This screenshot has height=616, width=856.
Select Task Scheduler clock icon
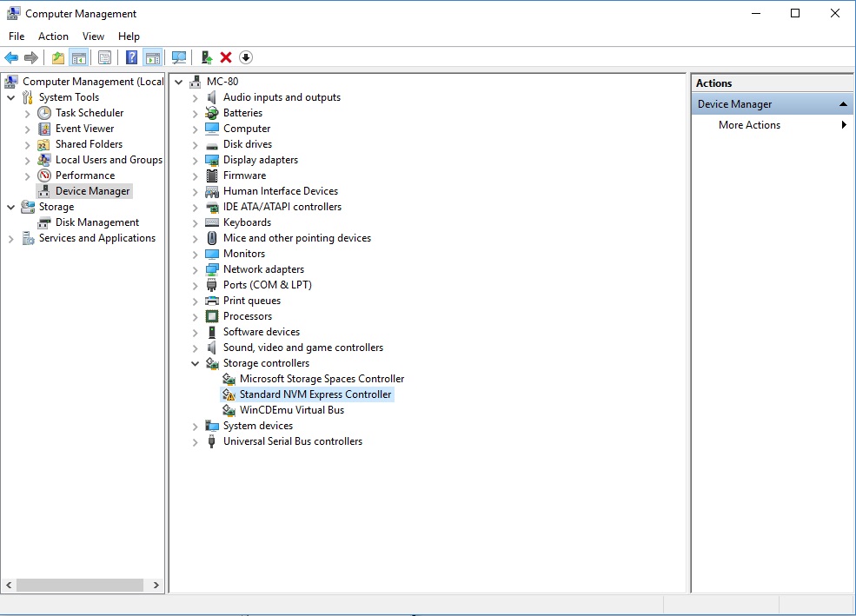44,113
